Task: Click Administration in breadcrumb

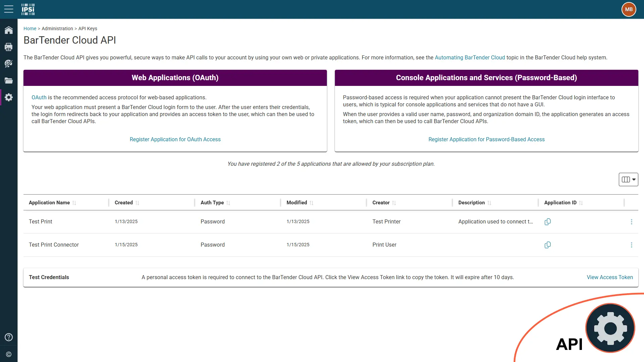Action: [x=57, y=29]
